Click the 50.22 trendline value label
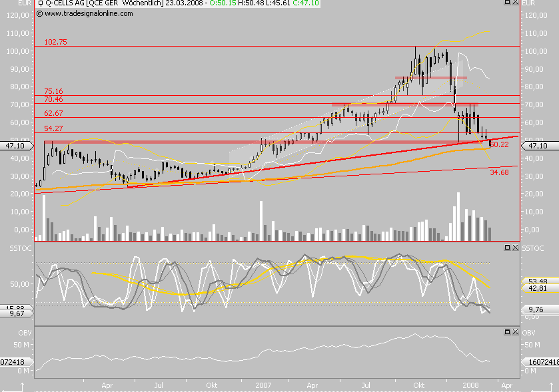The height and width of the screenshot is (392, 559). click(500, 144)
